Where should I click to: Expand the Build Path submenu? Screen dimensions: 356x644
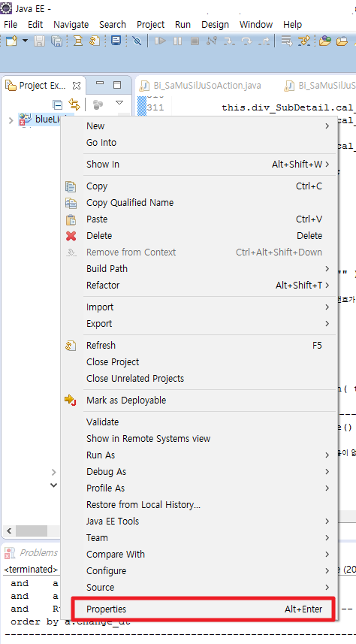[x=199, y=268]
